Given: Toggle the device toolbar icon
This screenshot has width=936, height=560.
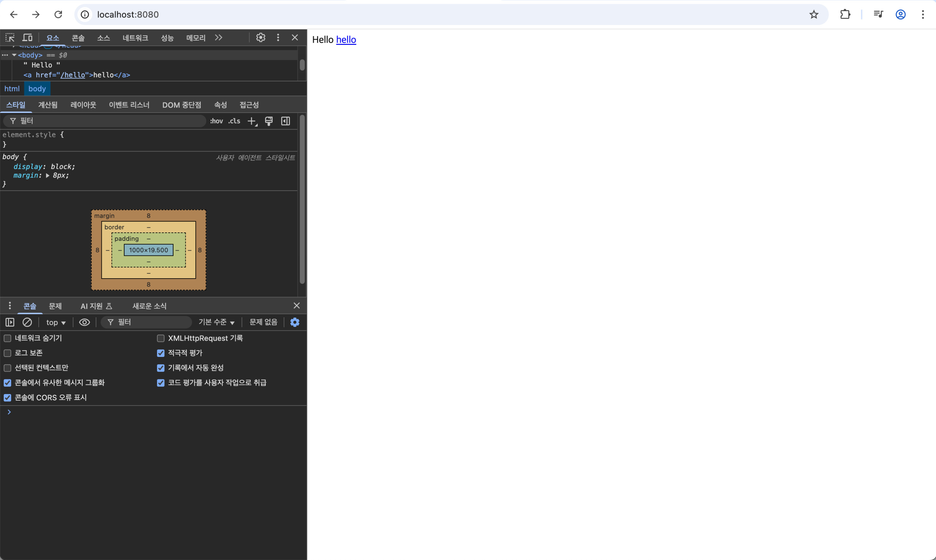Looking at the screenshot, I should (x=27, y=37).
